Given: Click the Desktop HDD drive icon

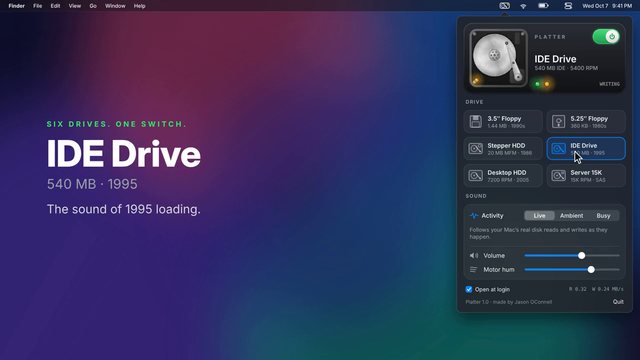Looking at the screenshot, I should point(476,176).
